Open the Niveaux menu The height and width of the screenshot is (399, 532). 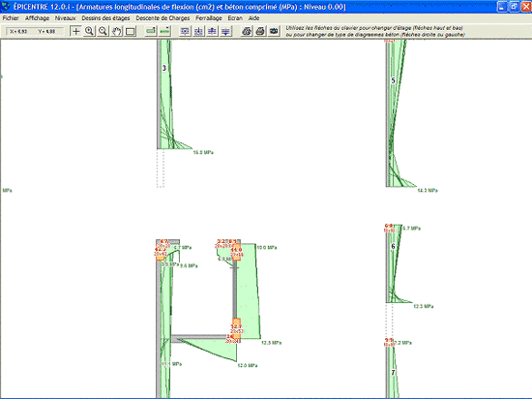click(x=66, y=18)
